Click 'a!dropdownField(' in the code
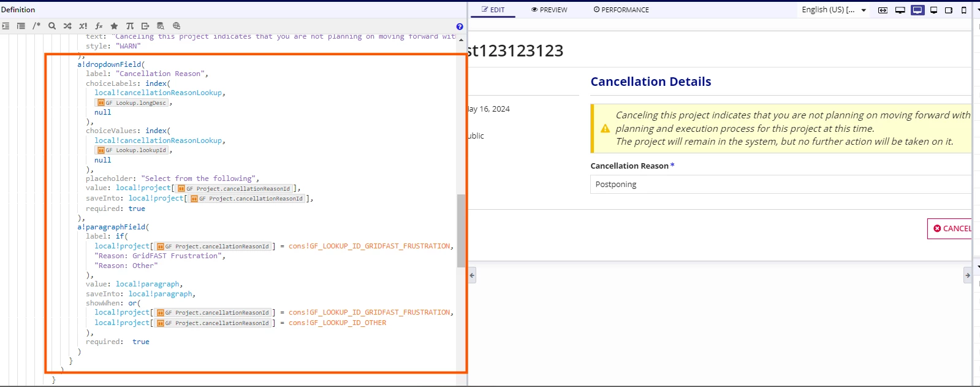The height and width of the screenshot is (387, 980). [111, 64]
